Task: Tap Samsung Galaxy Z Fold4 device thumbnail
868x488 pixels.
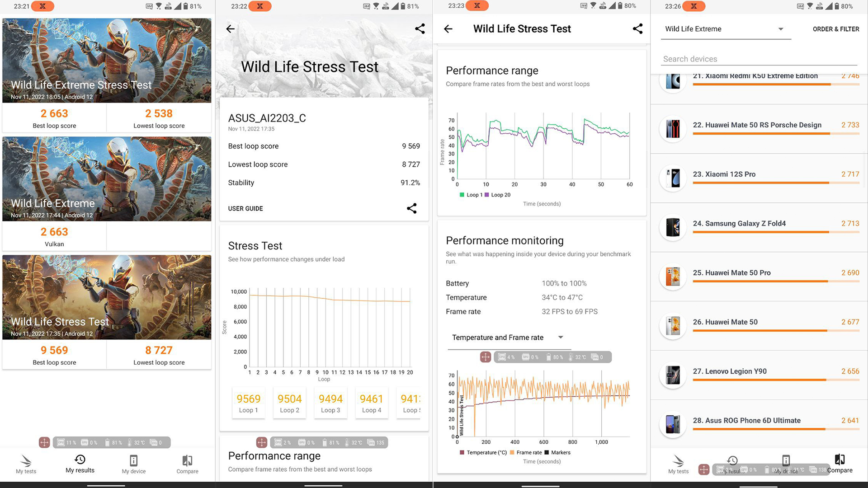Action: [x=673, y=227]
